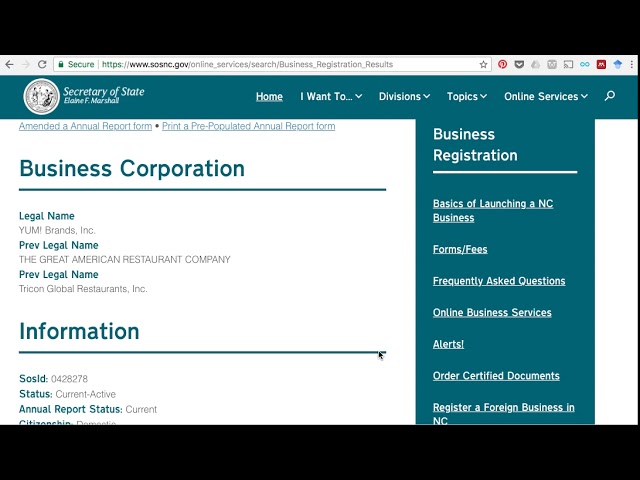
Task: Open Online Business Services link
Action: pyautogui.click(x=492, y=313)
